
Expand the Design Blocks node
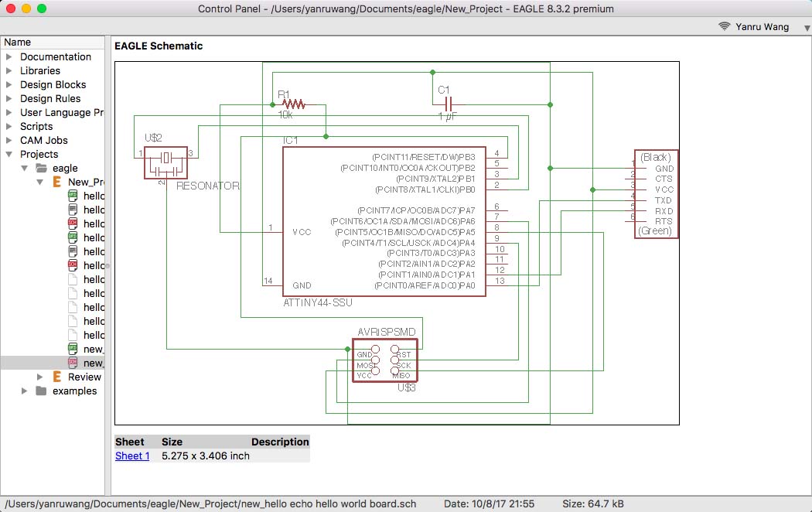coord(9,85)
